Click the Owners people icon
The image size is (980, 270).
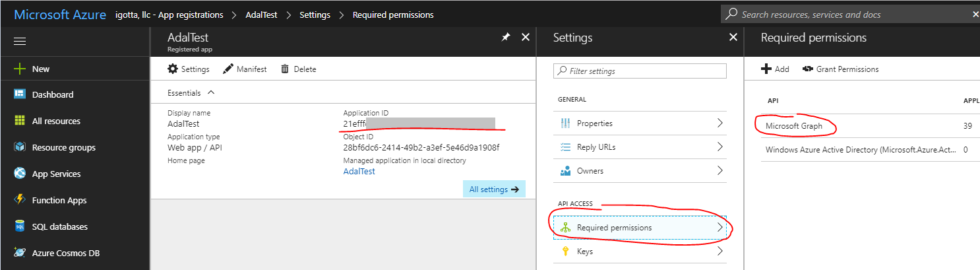click(565, 171)
